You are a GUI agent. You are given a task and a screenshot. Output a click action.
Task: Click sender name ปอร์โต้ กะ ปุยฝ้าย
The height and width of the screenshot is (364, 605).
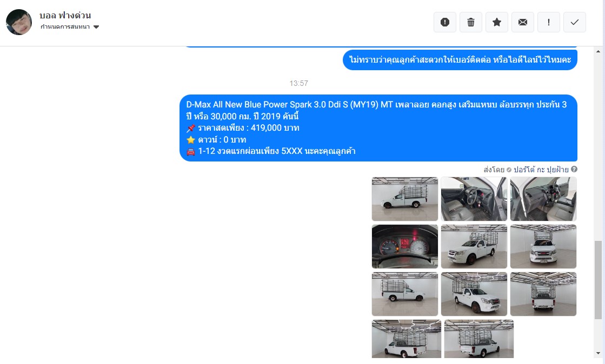tap(541, 170)
